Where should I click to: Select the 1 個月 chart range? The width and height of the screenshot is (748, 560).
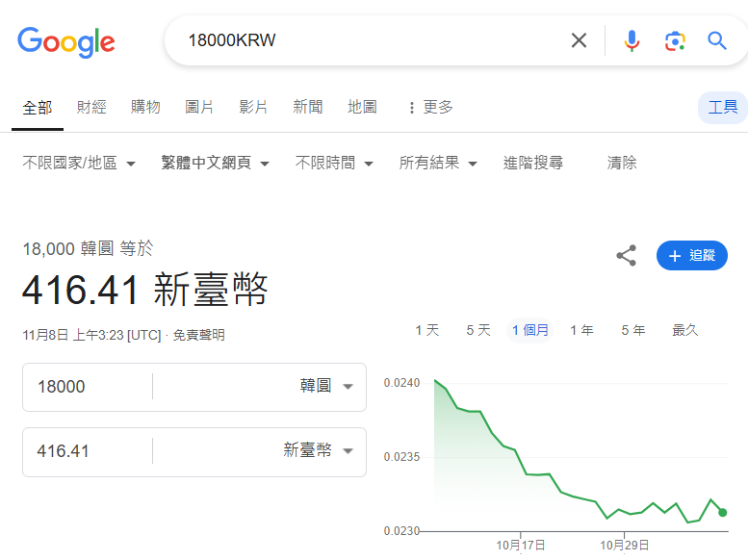point(530,330)
